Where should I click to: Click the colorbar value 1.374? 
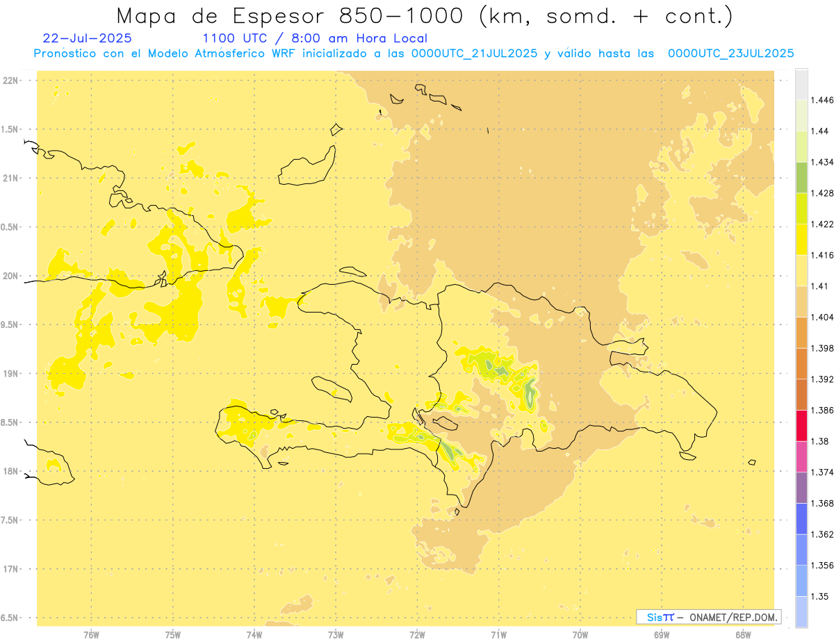(822, 472)
